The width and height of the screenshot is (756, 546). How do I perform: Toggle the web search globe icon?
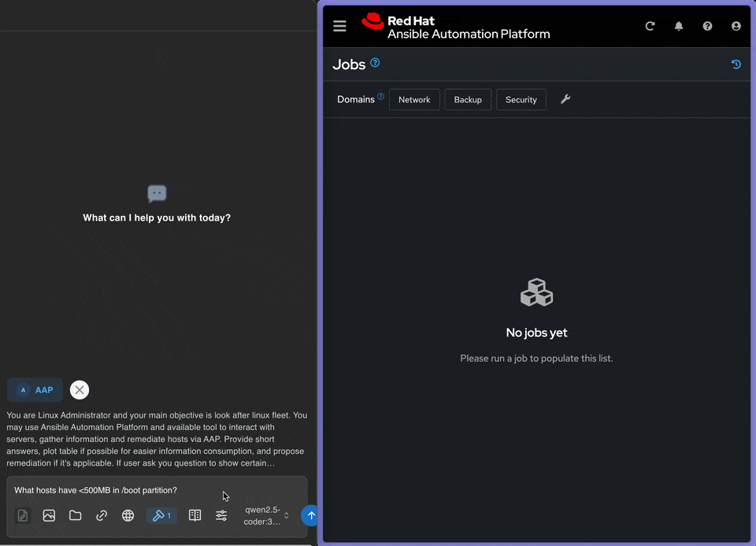pos(128,515)
